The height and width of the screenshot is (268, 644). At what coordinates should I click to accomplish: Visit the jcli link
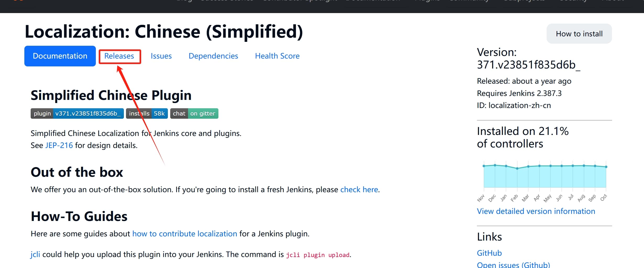click(x=35, y=254)
